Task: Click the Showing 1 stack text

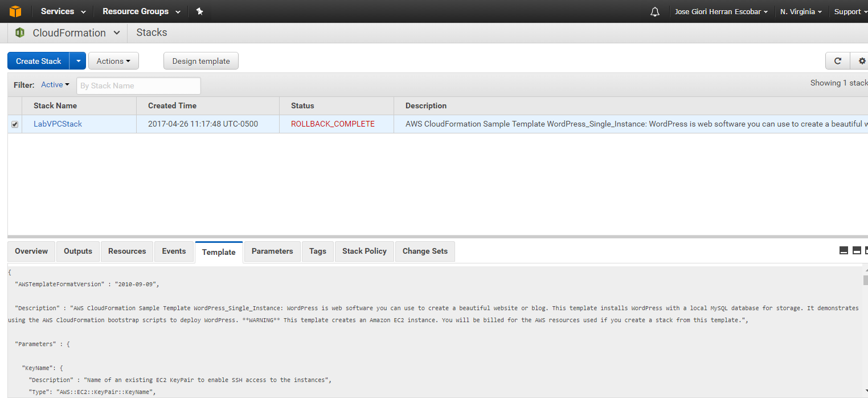Action: tap(839, 83)
